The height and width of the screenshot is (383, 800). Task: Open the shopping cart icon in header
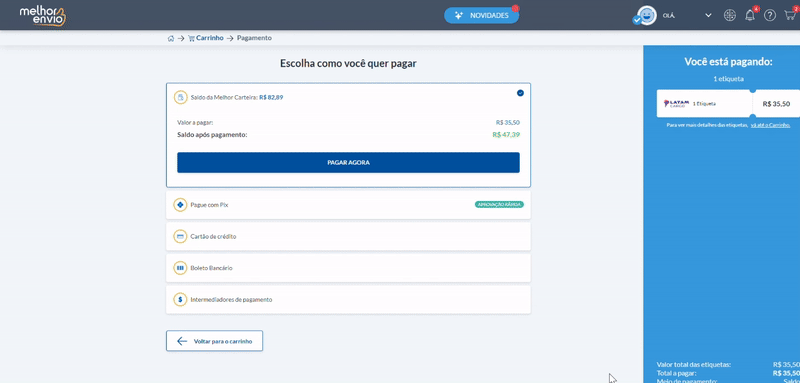coord(790,15)
